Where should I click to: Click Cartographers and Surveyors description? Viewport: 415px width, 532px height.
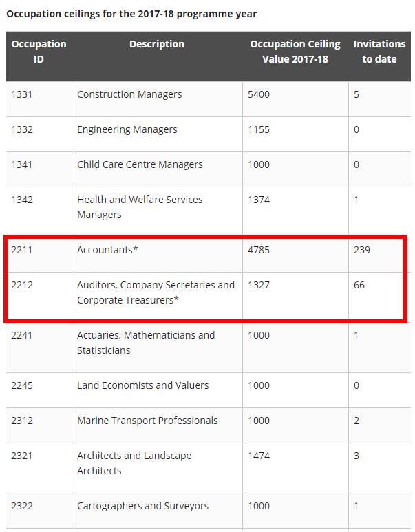coord(142,506)
